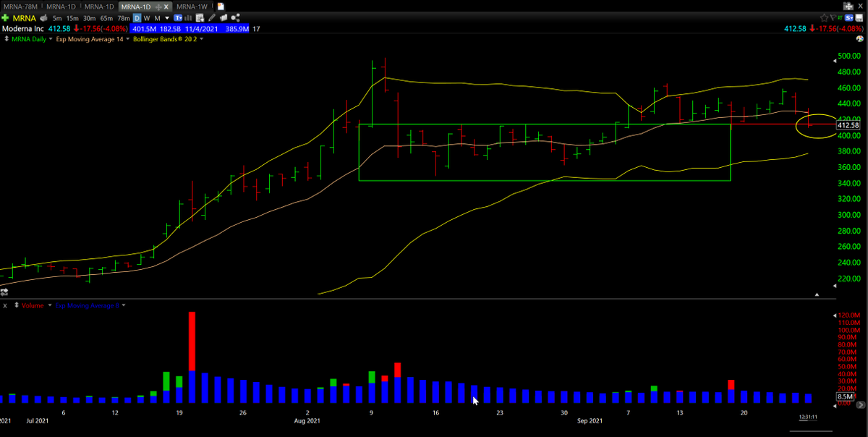Click the price scale up arrow above the volume pane
Viewport: 868px width, 437px height.
pyautogui.click(x=817, y=294)
